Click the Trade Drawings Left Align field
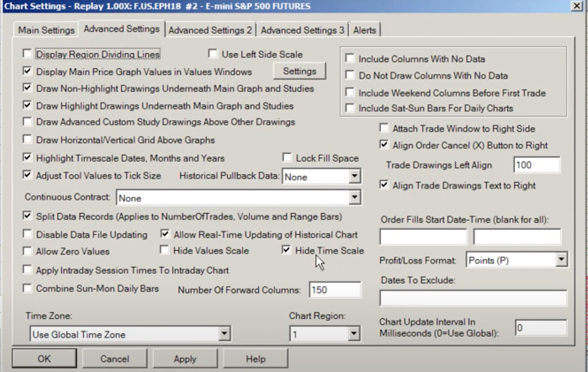 pos(536,165)
